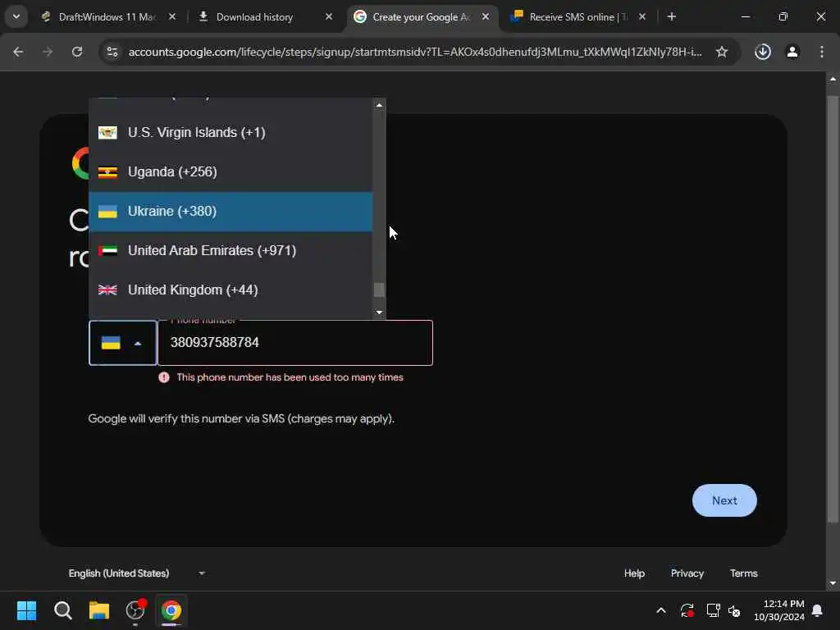Select Create your Google Account tab

pyautogui.click(x=422, y=17)
